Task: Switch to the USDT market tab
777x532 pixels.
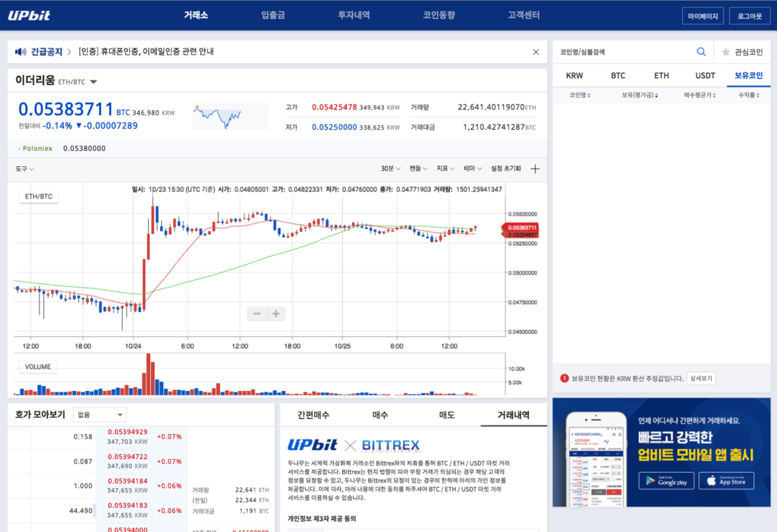Action: pyautogui.click(x=705, y=76)
